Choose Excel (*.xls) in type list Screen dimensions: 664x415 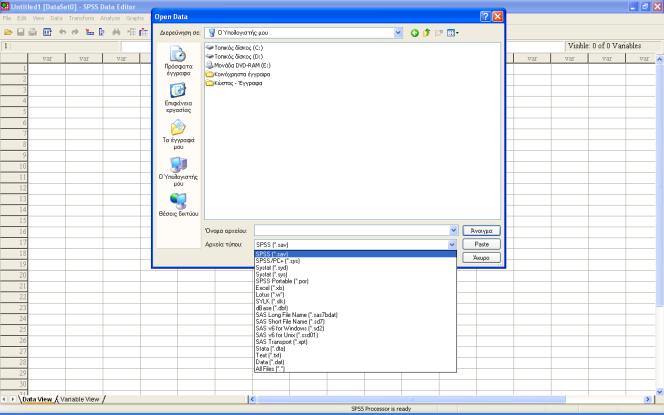coord(355,288)
